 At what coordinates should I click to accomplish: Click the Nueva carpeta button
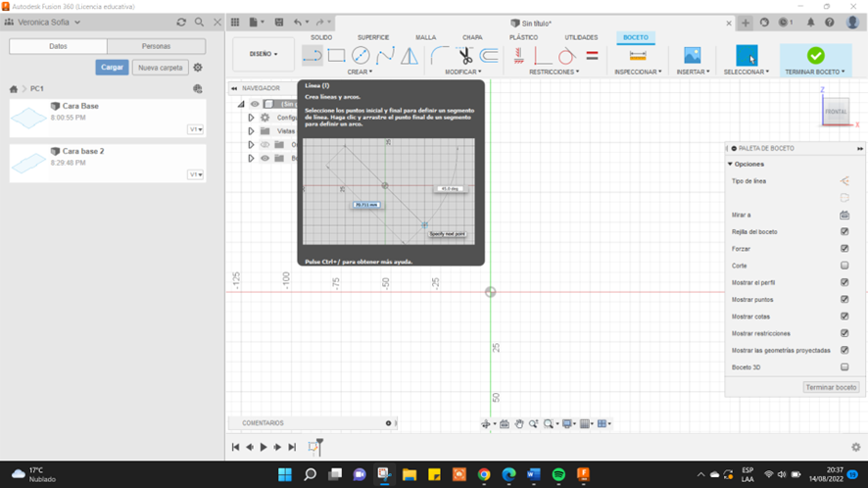[x=161, y=68]
